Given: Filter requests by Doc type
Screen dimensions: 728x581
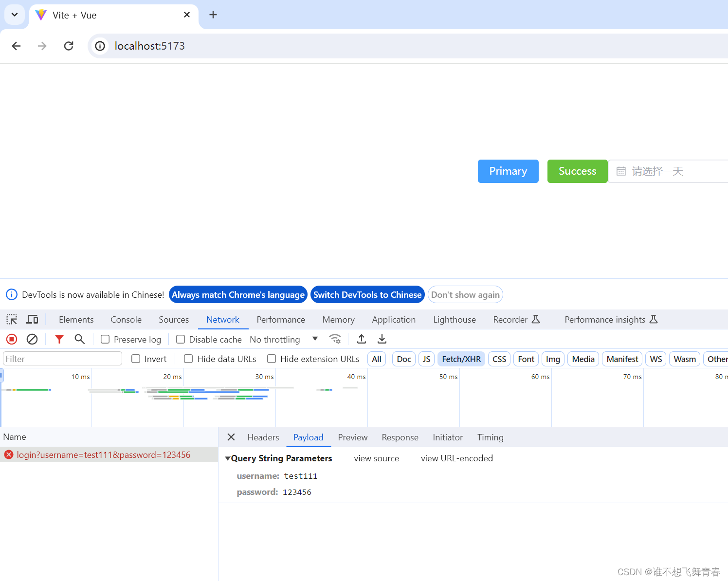Looking at the screenshot, I should pos(404,359).
